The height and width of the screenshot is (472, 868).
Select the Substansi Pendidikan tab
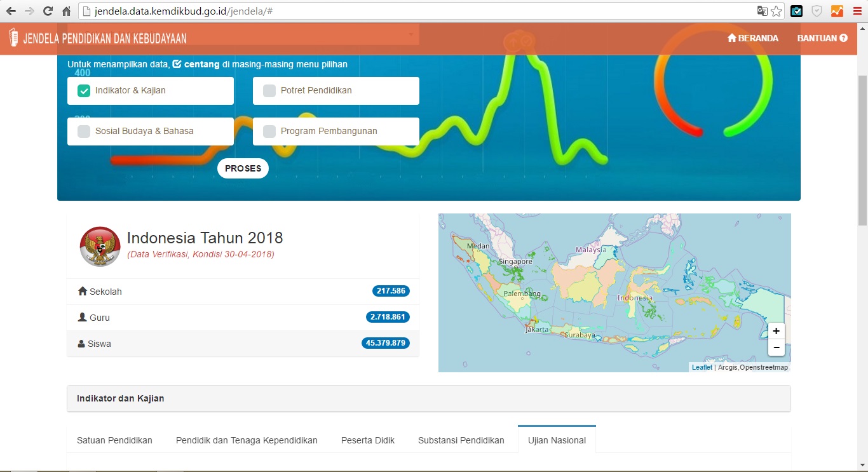461,440
